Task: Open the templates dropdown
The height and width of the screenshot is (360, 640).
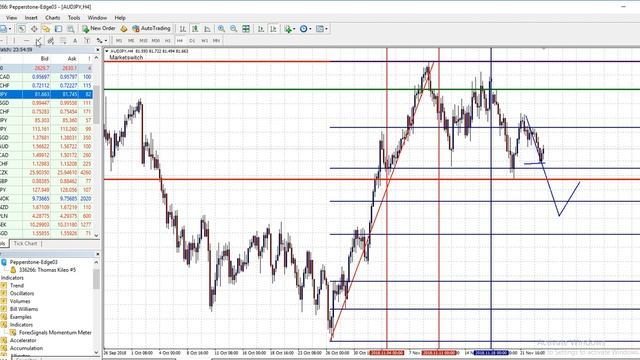Action: pos(322,29)
